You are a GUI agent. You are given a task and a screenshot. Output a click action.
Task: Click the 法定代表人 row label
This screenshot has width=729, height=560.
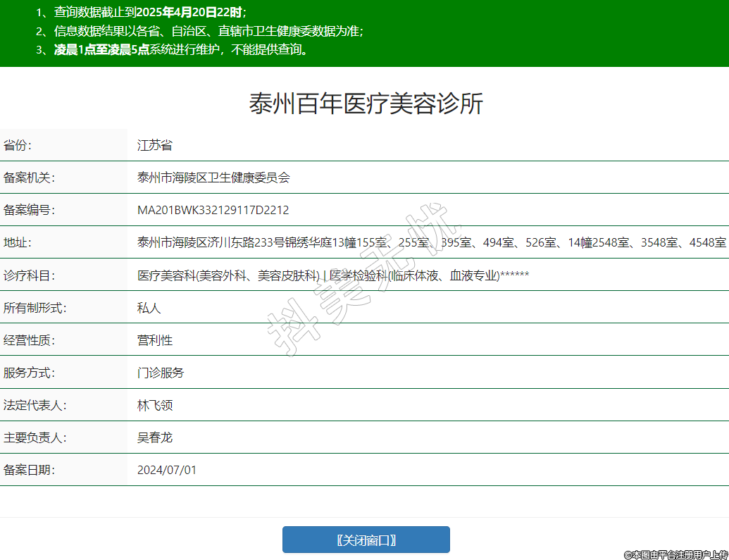[x=35, y=405]
